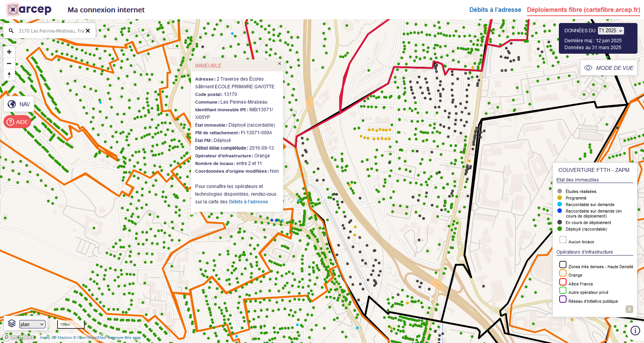Select Déploiements fibre tab
The width and height of the screenshot is (644, 343).
tap(583, 10)
